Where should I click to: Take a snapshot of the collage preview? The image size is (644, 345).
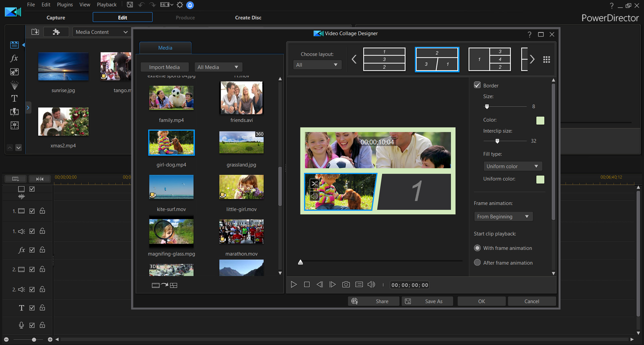[x=346, y=284]
